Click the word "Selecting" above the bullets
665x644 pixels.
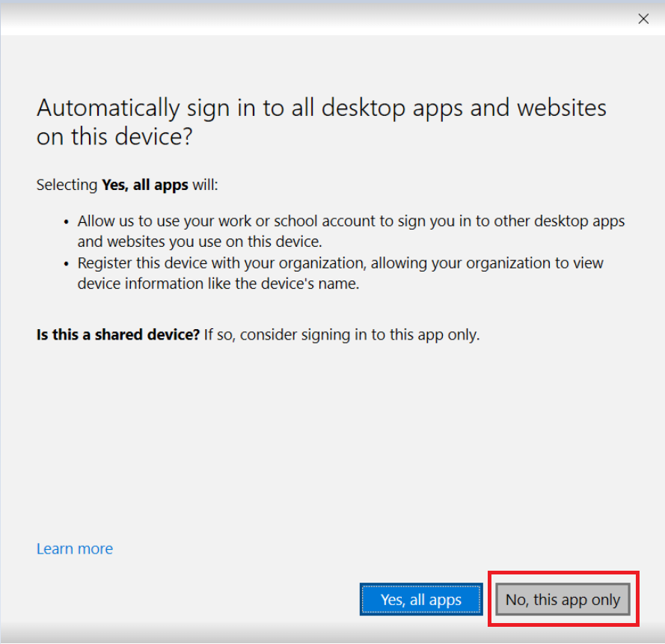coord(67,185)
